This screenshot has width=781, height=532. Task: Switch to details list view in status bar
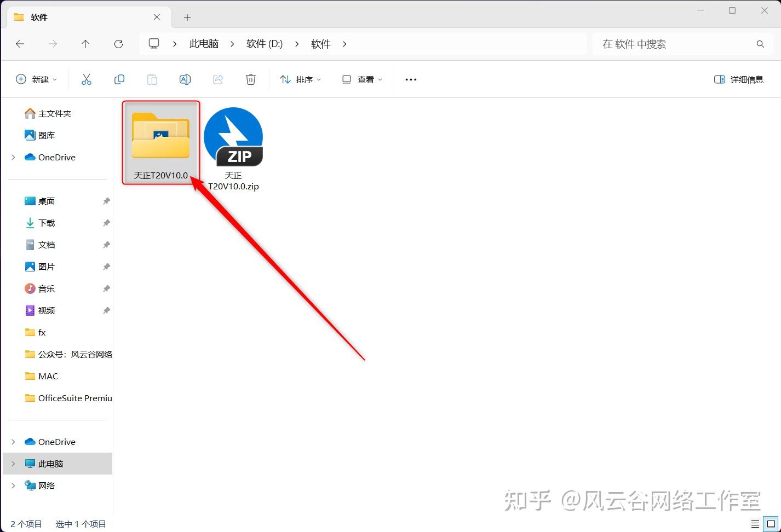point(755,523)
